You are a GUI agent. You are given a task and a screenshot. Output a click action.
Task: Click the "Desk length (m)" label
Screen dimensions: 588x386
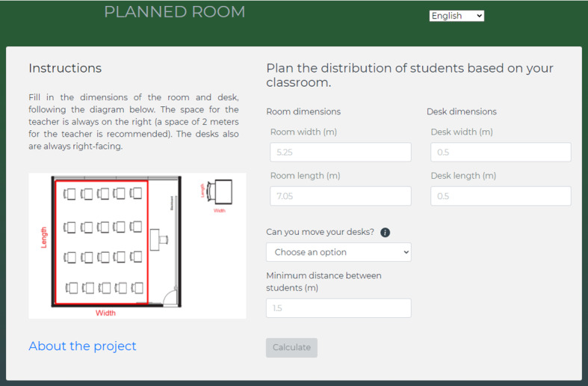click(x=463, y=176)
